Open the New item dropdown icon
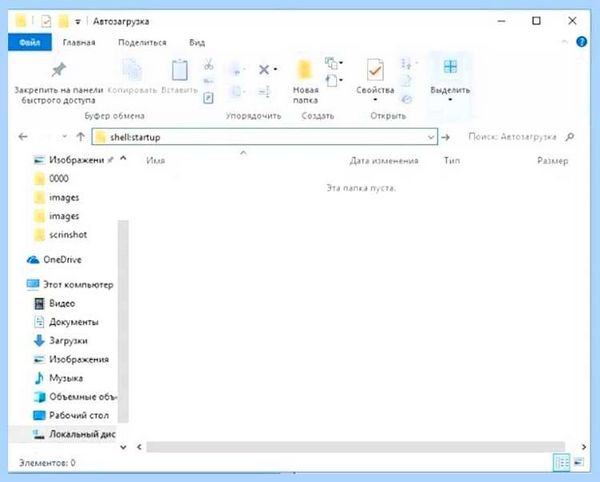The height and width of the screenshot is (482, 600). pyautogui.click(x=334, y=63)
